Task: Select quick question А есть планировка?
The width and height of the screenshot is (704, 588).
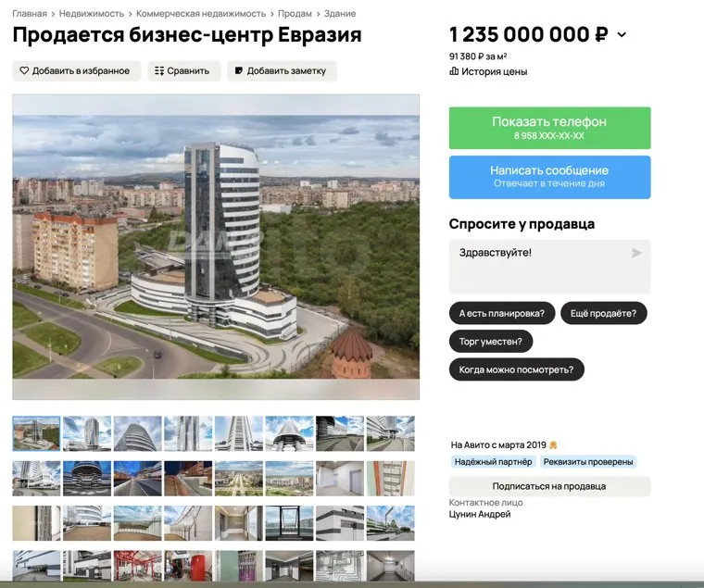Action: (502, 313)
